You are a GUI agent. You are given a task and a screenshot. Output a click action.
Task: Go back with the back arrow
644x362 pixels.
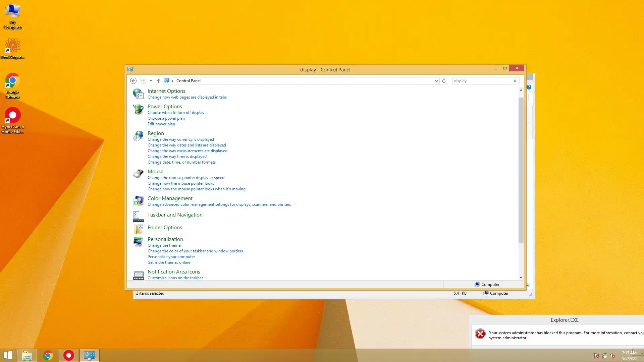pyautogui.click(x=133, y=81)
